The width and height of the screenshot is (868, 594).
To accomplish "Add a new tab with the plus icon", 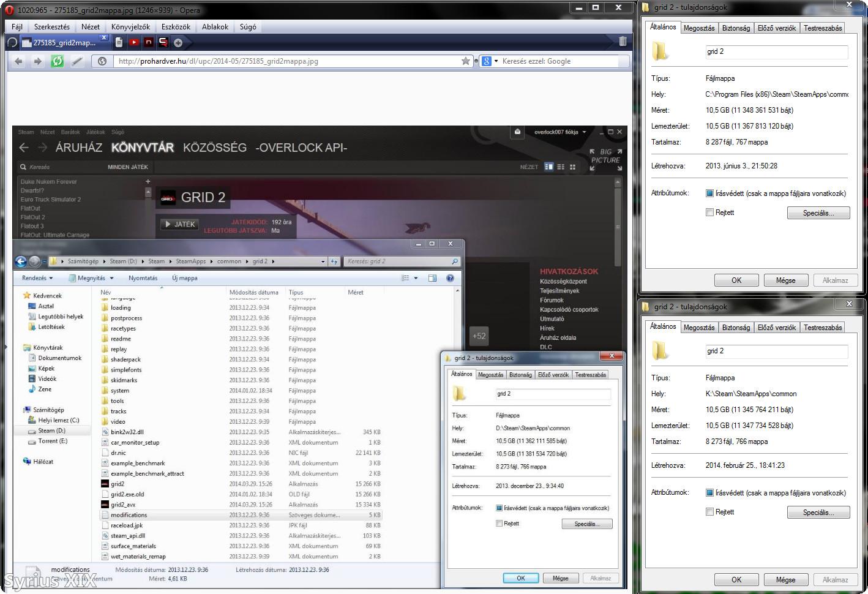I will pos(178,42).
